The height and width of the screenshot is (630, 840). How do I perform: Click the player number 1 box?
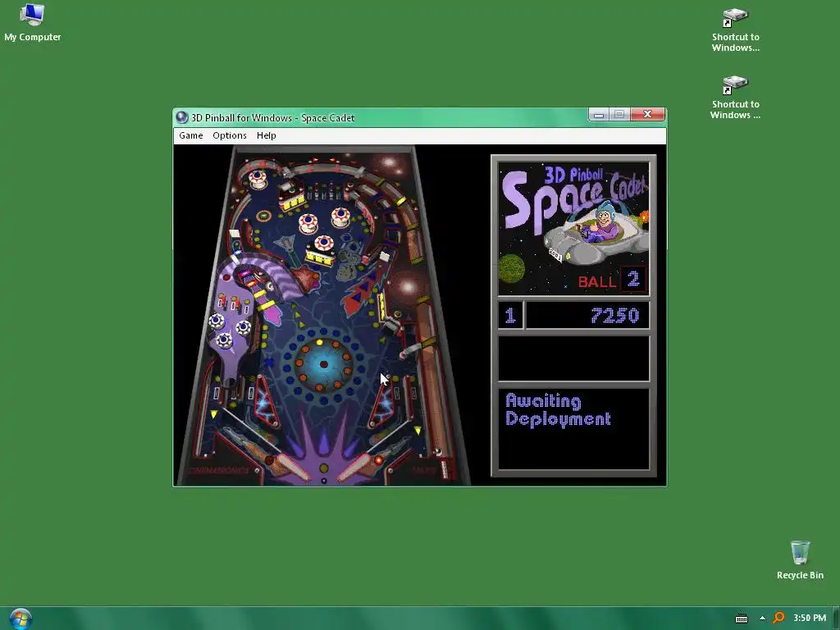510,315
